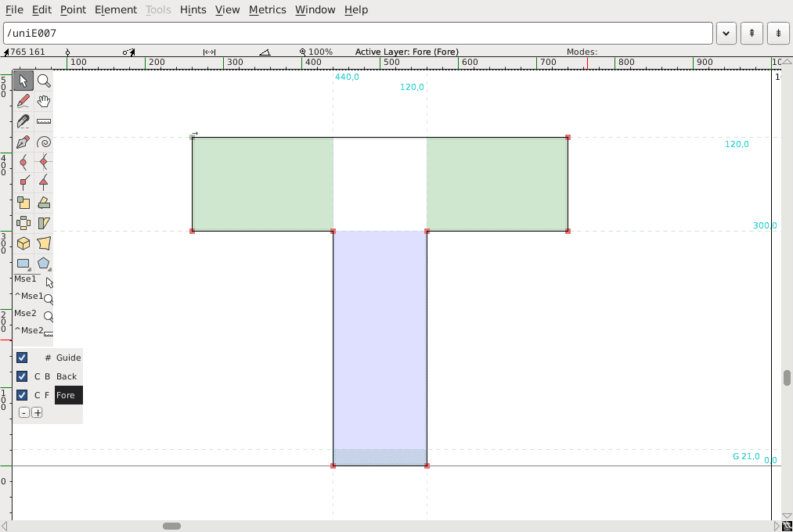Image resolution: width=793 pixels, height=532 pixels.
Task: Select the Knife cutting tool
Action: click(23, 121)
